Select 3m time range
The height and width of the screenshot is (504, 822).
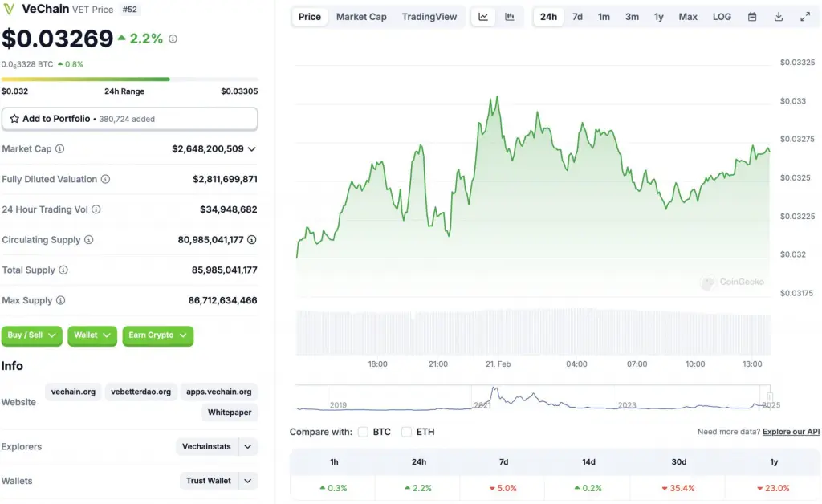(633, 17)
